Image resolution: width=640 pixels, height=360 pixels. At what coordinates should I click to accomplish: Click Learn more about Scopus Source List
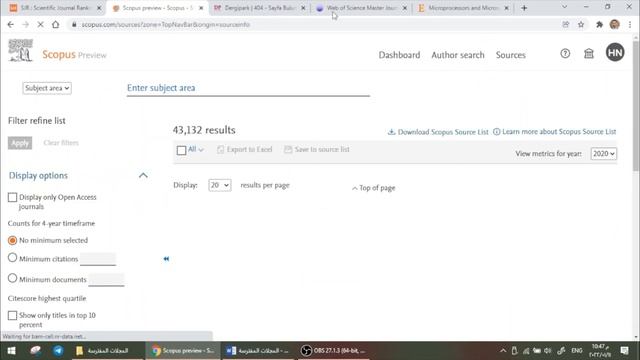[559, 131]
